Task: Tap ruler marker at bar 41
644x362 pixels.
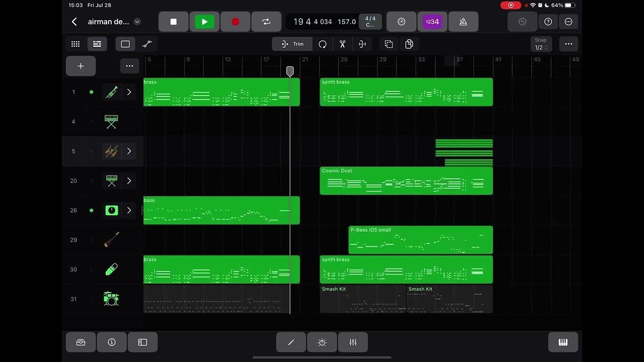Action: click(498, 59)
